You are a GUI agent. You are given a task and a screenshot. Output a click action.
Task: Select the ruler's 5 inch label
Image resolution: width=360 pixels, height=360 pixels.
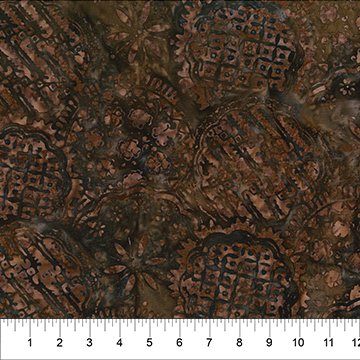(149, 343)
